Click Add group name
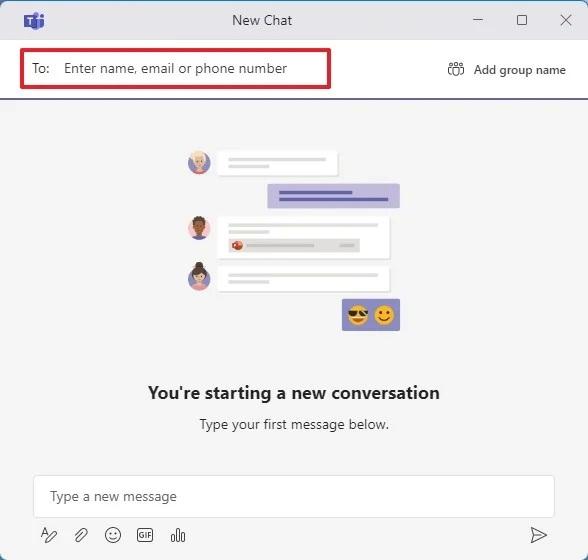The height and width of the screenshot is (560, 588). click(520, 70)
